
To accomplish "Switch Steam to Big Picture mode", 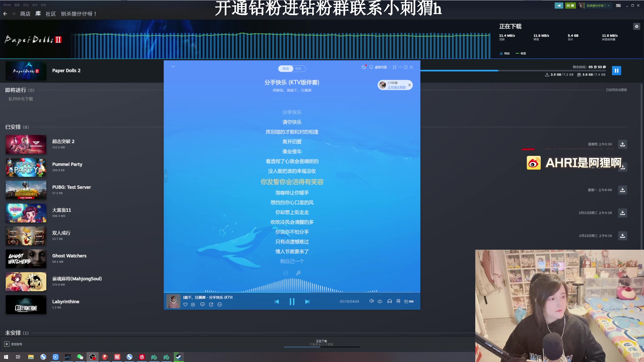I will point(618,6).
